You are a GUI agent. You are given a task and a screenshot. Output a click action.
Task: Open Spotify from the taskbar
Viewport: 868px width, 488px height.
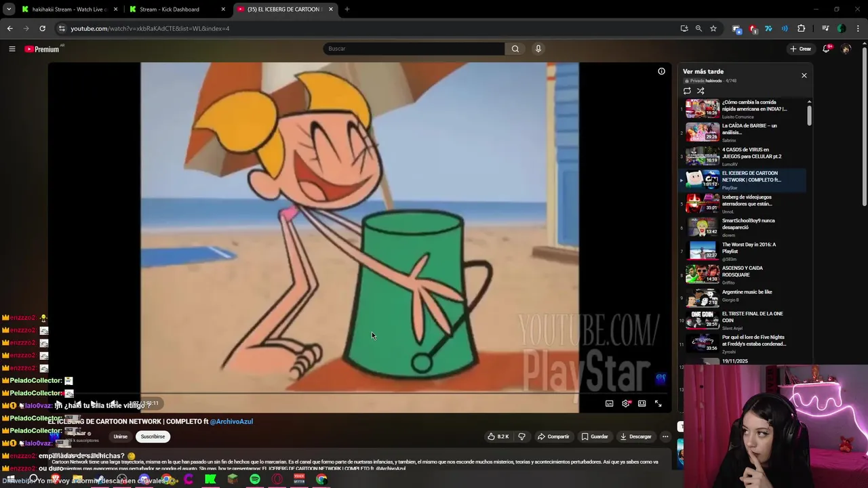[x=255, y=479]
